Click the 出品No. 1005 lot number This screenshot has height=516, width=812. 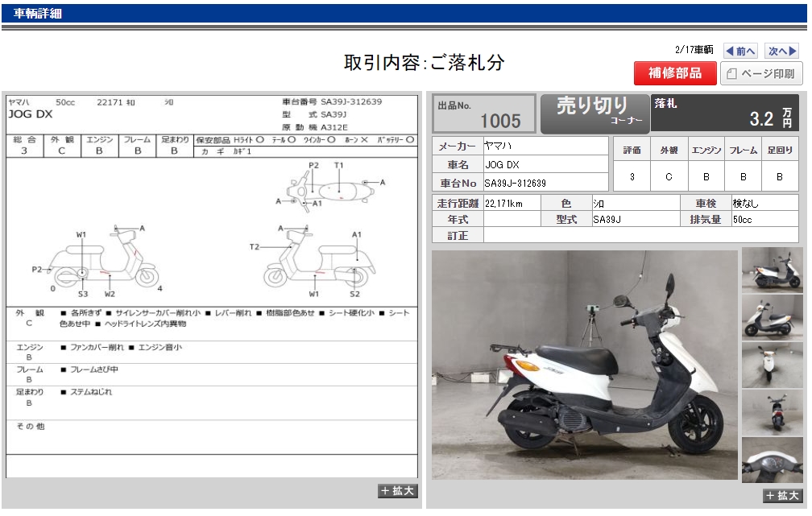click(x=484, y=114)
